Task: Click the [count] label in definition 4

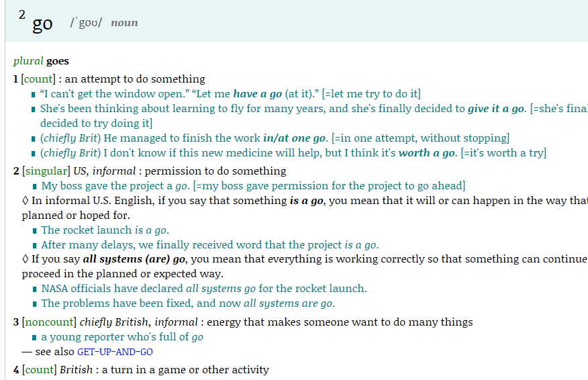Action: point(40,370)
